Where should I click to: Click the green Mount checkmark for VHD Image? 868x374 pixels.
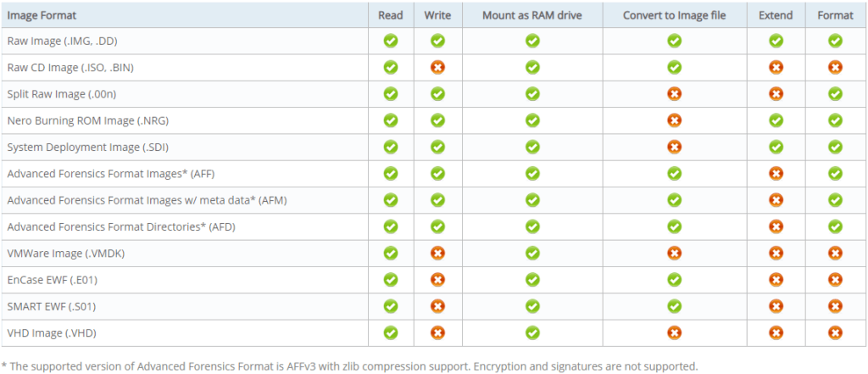[x=531, y=333]
